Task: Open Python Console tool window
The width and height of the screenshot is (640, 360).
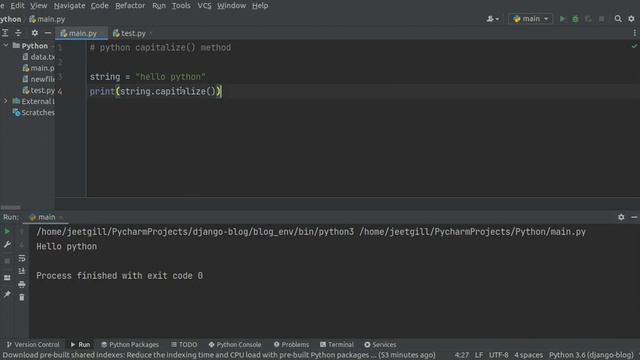Action: [235, 344]
